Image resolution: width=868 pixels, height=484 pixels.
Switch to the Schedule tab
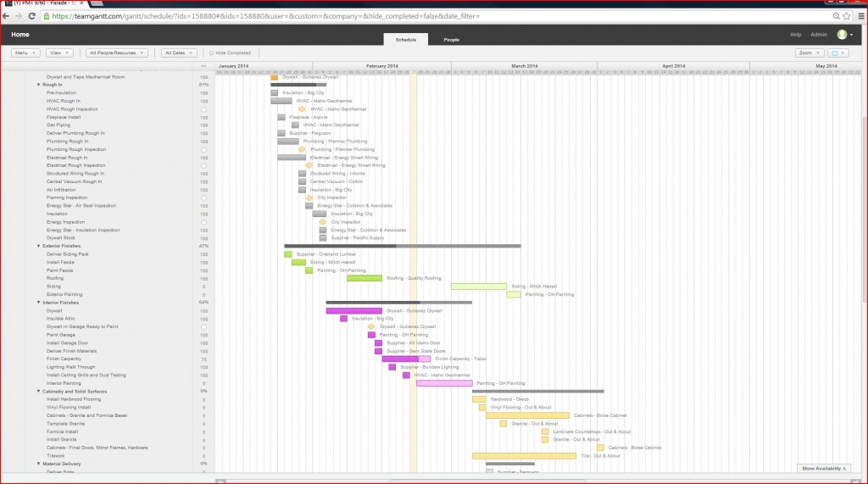click(x=406, y=39)
